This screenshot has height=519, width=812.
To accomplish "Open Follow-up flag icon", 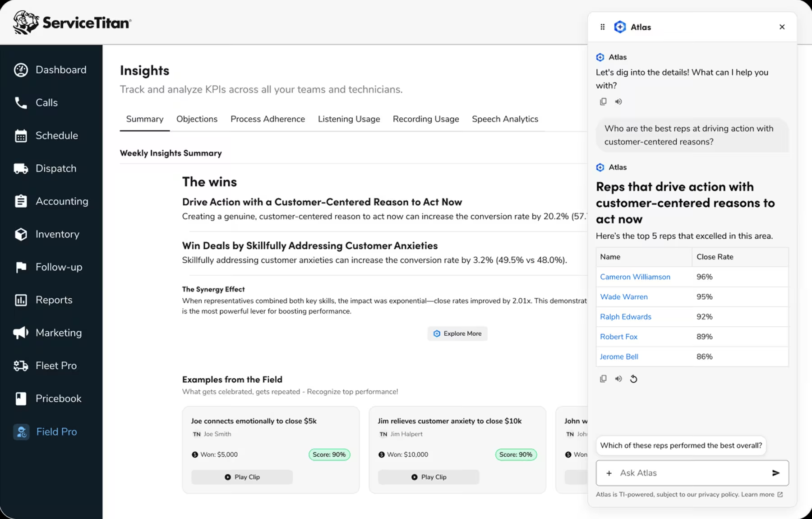I will click(x=21, y=267).
